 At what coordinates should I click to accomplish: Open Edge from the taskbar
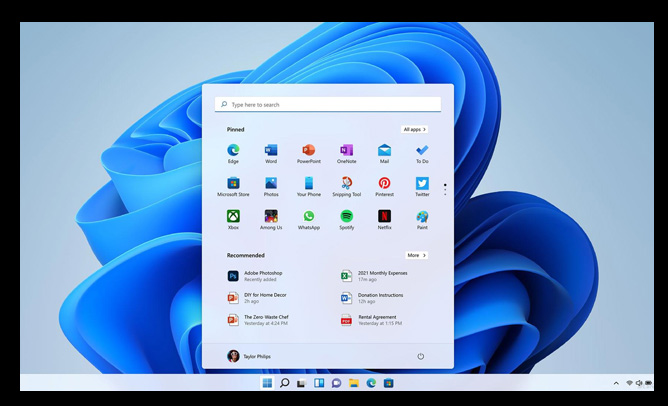pos(371,383)
